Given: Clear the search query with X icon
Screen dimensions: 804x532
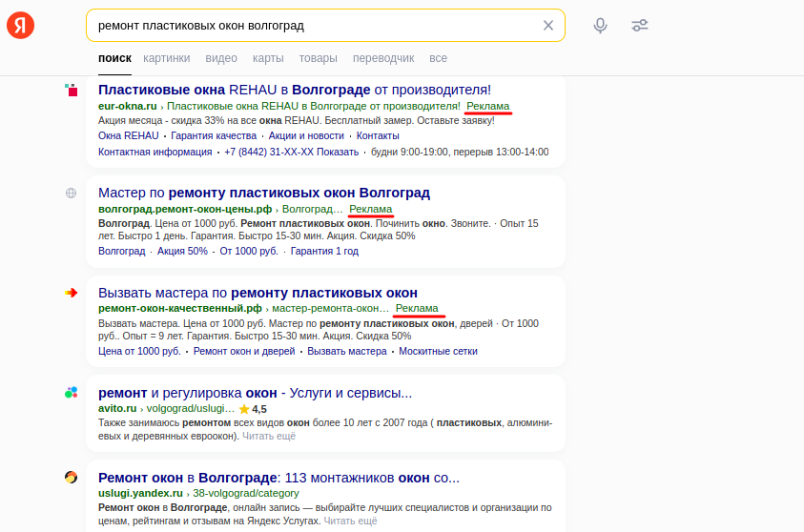Looking at the screenshot, I should pyautogui.click(x=548, y=25).
